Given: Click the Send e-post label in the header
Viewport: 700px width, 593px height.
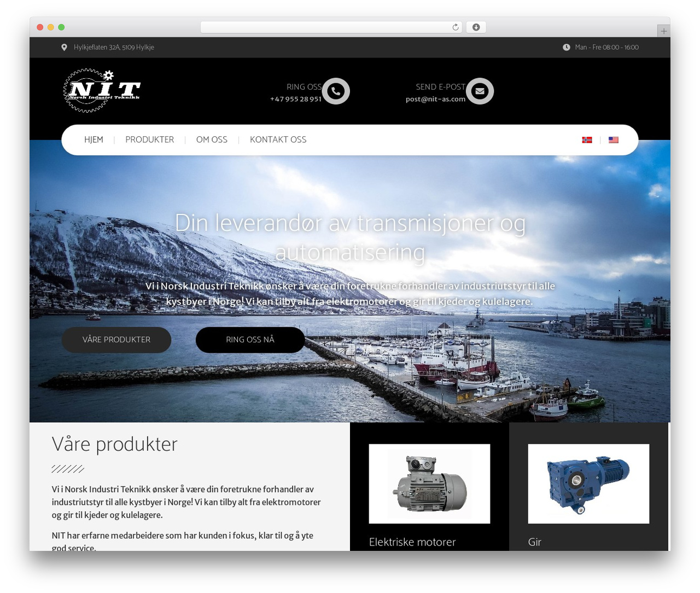Looking at the screenshot, I should coord(441,87).
